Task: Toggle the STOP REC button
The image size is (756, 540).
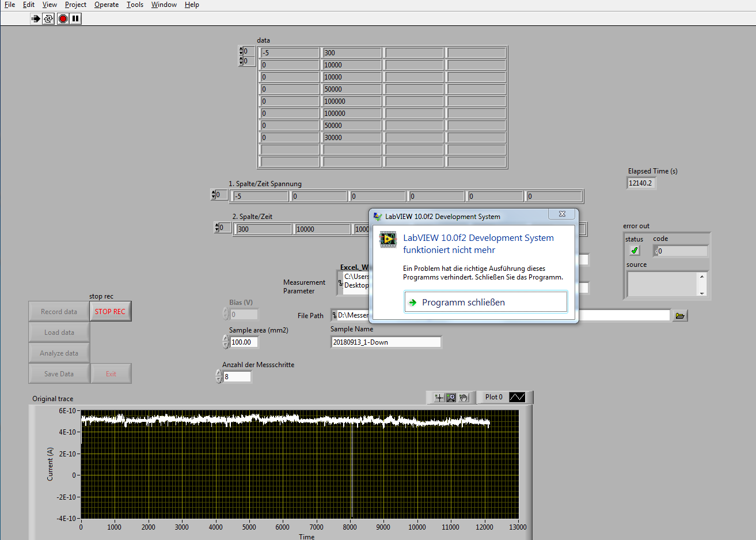Action: tap(110, 312)
